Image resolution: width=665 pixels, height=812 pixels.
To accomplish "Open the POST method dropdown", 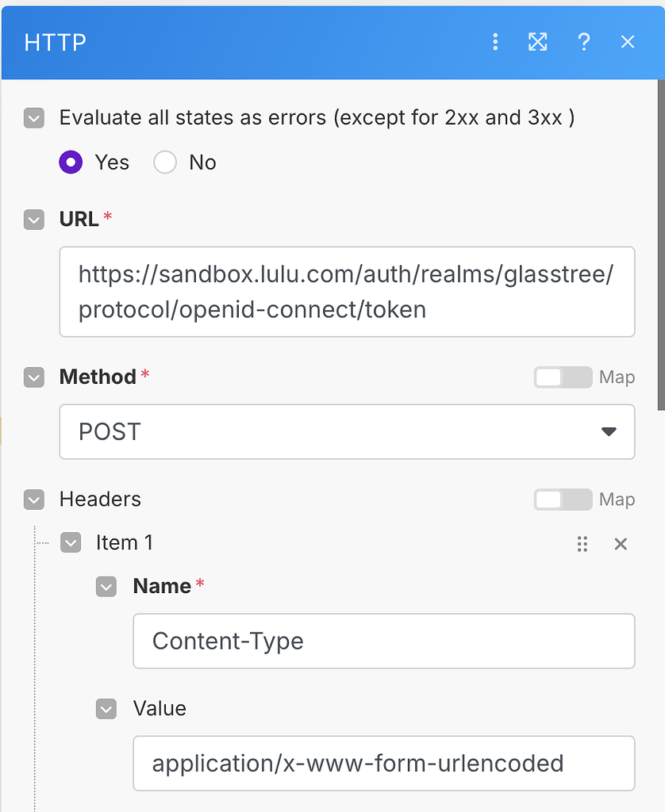I will click(608, 432).
